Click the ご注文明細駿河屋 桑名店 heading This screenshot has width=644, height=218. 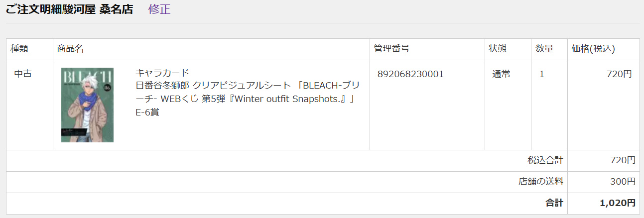pyautogui.click(x=70, y=9)
